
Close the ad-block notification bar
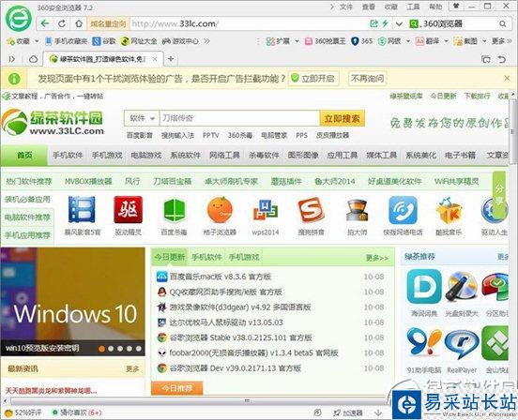click(x=507, y=78)
